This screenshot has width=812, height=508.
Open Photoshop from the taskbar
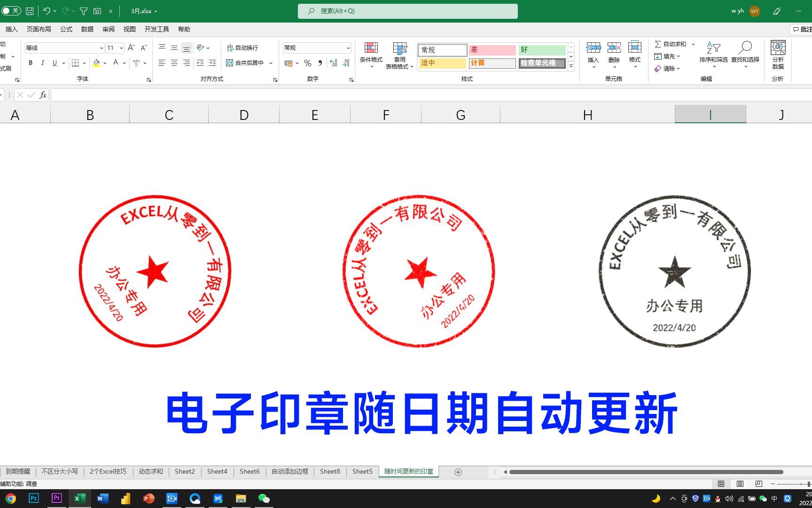33,498
